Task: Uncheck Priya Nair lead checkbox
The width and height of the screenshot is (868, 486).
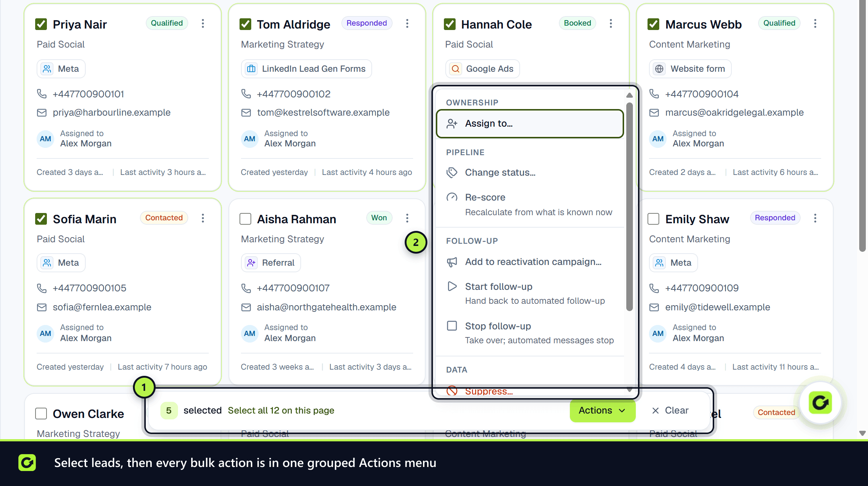Action: [x=41, y=25]
